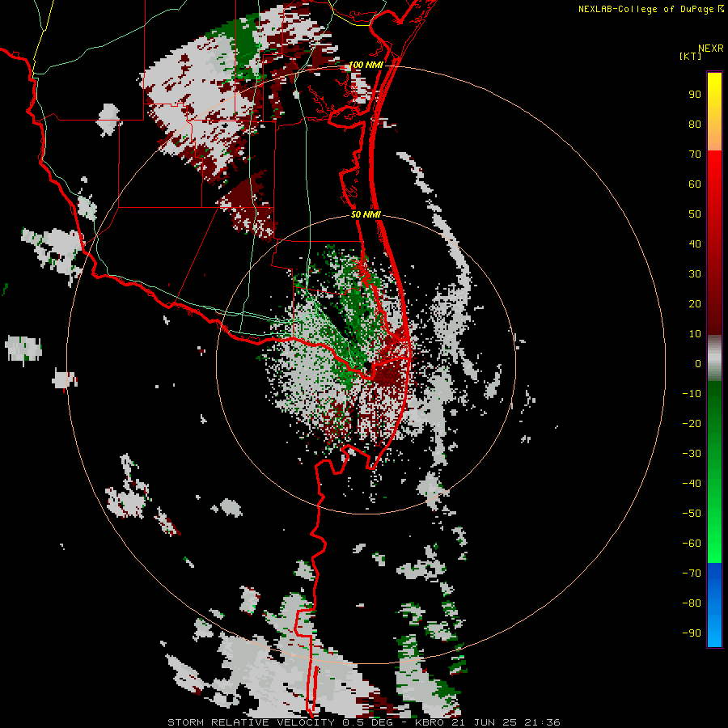Image resolution: width=728 pixels, height=728 pixels.
Task: Click the Storm Relative Velocity caption text
Action: pos(363,722)
